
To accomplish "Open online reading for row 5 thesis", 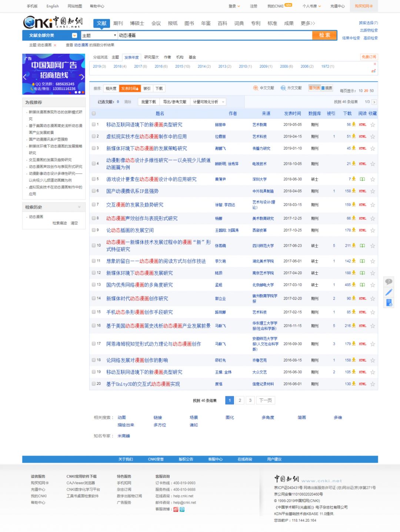I will [362, 179].
